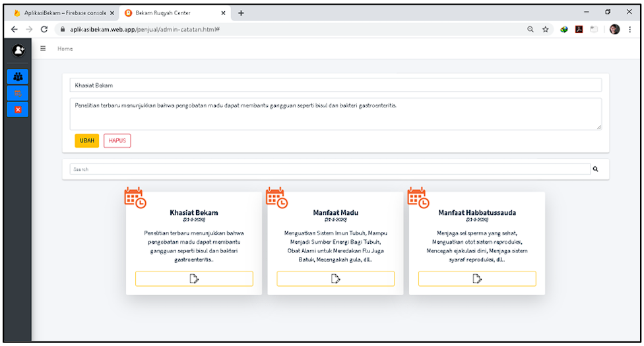644x346 pixels.
Task: Open the users group sidebar icon
Action: 18,76
